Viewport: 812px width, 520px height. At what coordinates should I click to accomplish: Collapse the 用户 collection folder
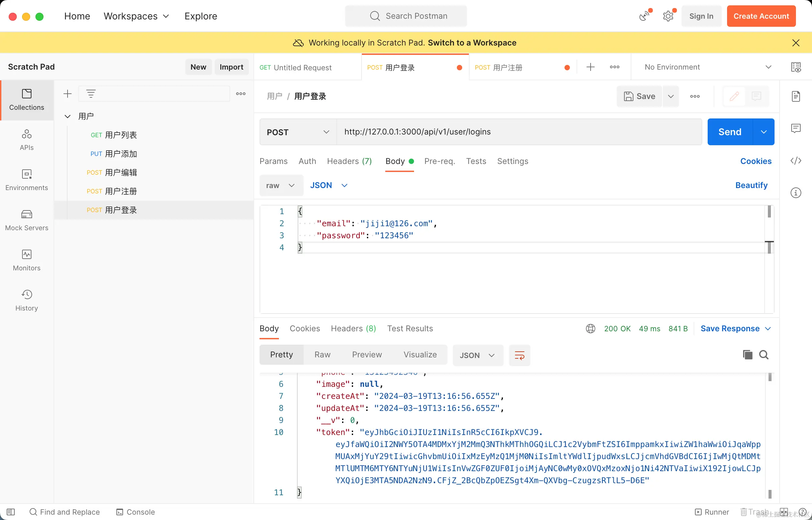[68, 116]
